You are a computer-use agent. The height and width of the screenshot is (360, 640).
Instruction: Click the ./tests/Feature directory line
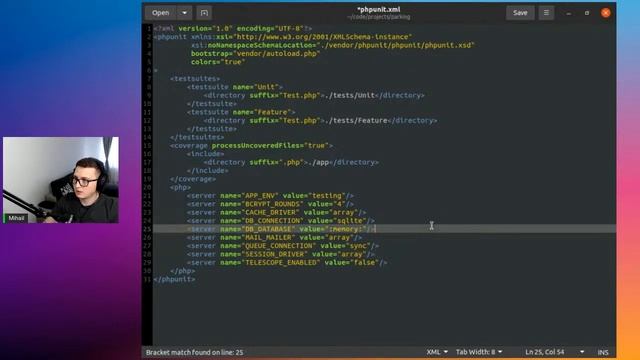[320, 120]
